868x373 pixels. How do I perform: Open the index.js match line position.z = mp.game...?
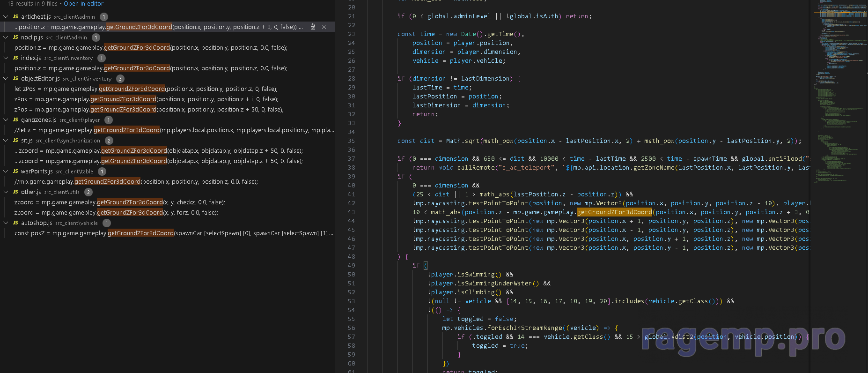pyautogui.click(x=151, y=68)
